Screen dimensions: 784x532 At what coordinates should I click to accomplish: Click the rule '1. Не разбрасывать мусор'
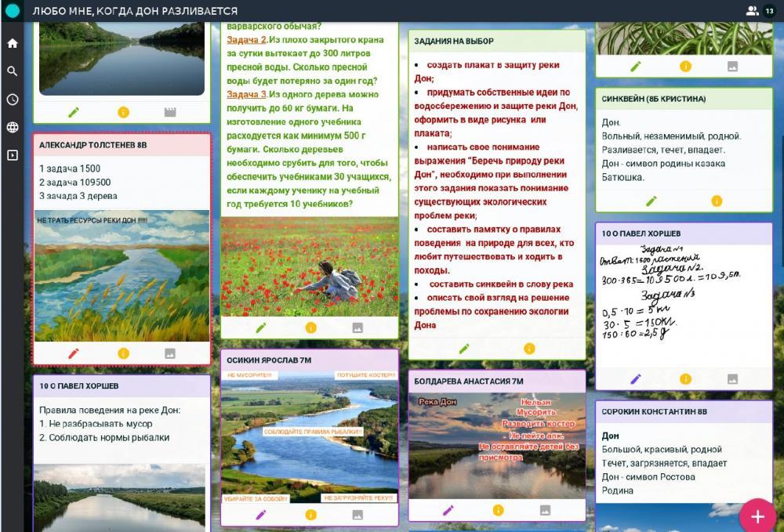click(x=96, y=424)
